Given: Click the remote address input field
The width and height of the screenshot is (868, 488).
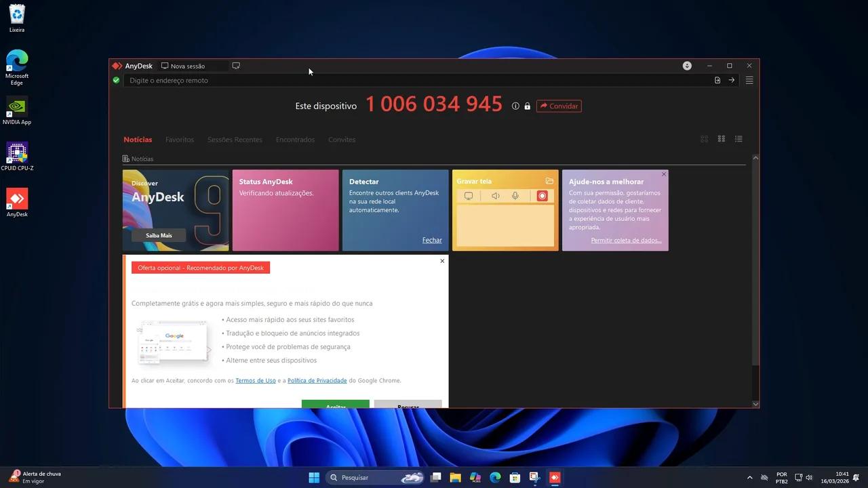Looking at the screenshot, I should click(417, 80).
